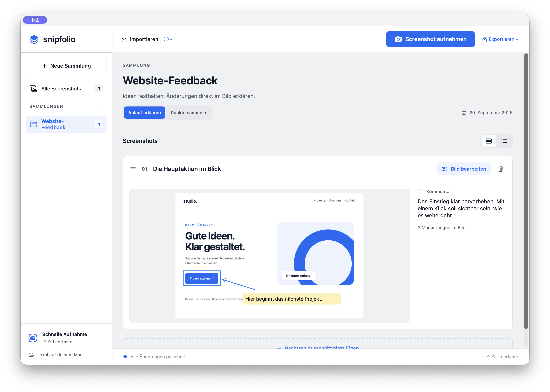Click the purple screen-sharing indicator in title bar
The image size is (550, 392).
[35, 20]
